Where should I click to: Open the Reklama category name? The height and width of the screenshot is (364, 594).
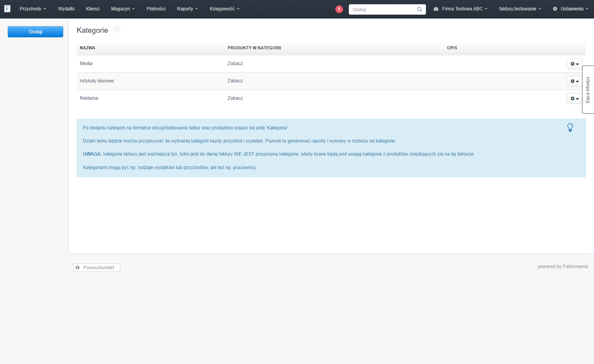click(89, 98)
